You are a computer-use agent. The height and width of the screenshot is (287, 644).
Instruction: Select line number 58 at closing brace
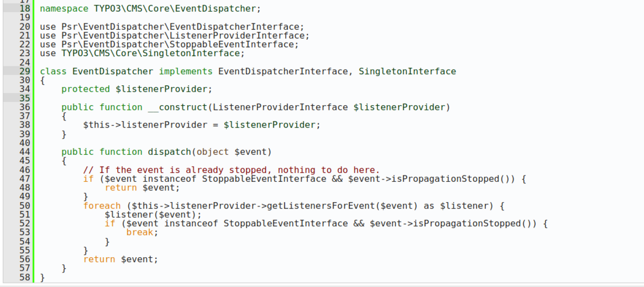click(25, 278)
